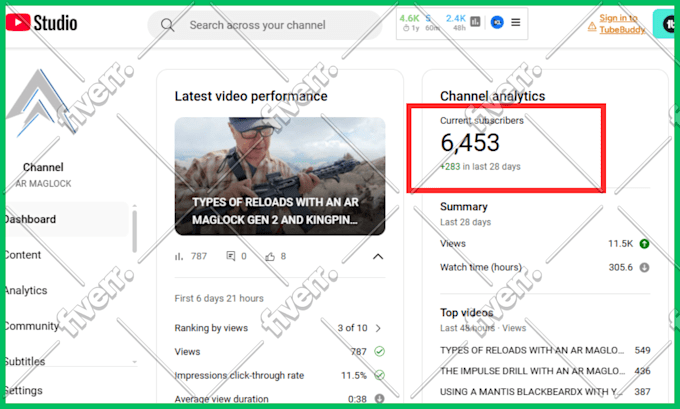680x409 pixels.
Task: Open the Subtitles menu item
Action: 26,361
